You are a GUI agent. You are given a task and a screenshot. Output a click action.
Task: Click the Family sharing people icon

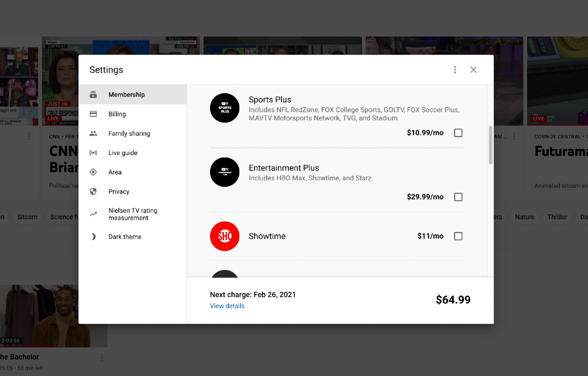click(93, 133)
